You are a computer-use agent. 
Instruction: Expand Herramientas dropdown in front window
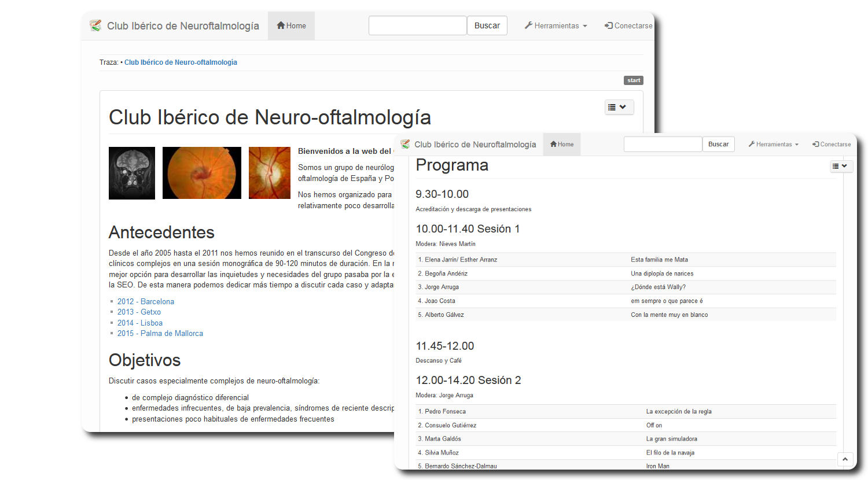click(773, 145)
